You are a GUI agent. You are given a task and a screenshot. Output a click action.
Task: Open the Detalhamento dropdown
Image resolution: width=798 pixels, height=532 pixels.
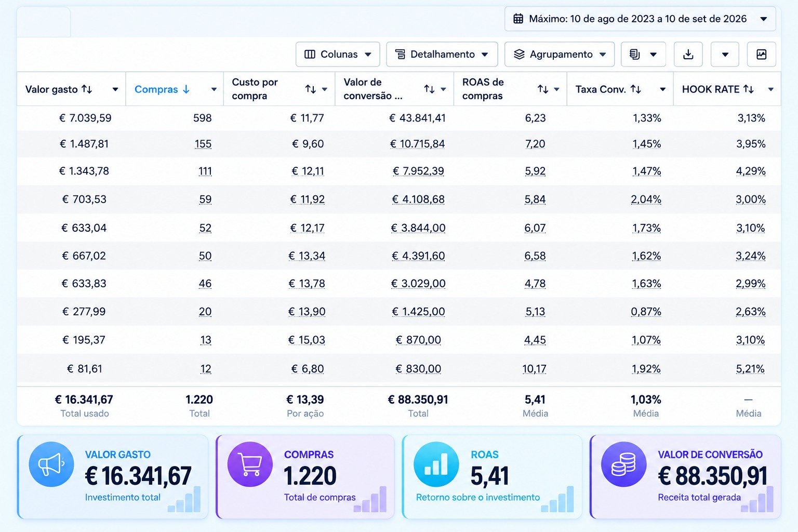[442, 54]
